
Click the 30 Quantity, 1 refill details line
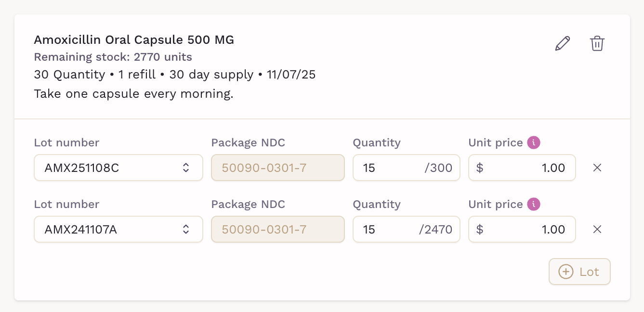coord(174,75)
